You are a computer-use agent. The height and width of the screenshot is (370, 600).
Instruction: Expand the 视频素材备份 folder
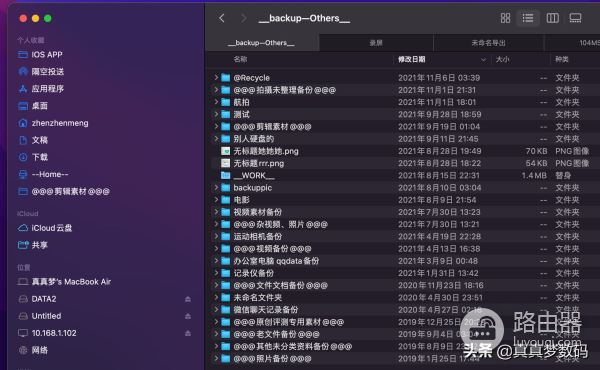click(x=216, y=212)
